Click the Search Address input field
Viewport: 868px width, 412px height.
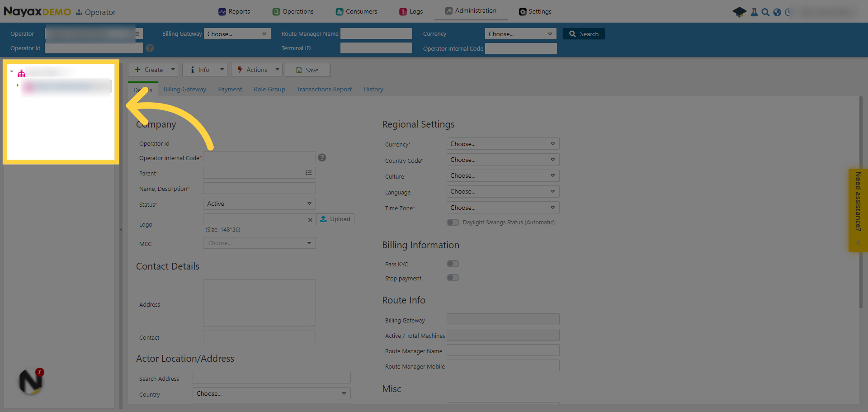(272, 378)
